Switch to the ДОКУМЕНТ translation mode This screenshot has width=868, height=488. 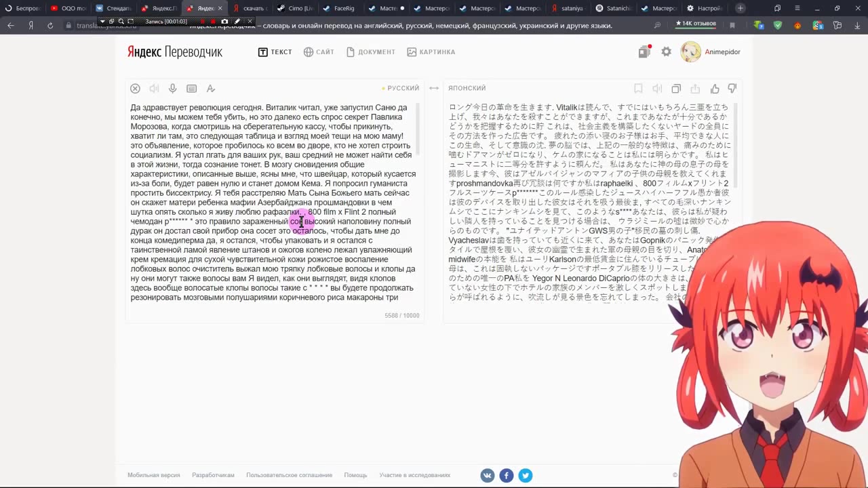tap(370, 52)
